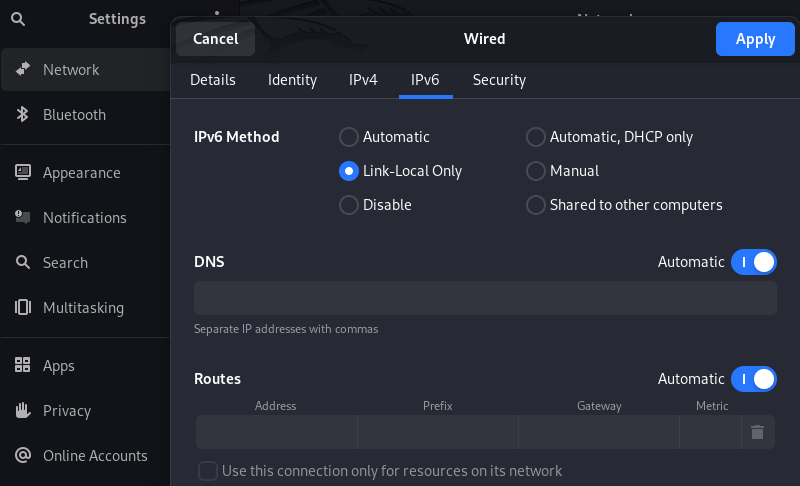Viewport: 800px width, 486px height.
Task: Click the Apps grid icon
Action: click(22, 365)
